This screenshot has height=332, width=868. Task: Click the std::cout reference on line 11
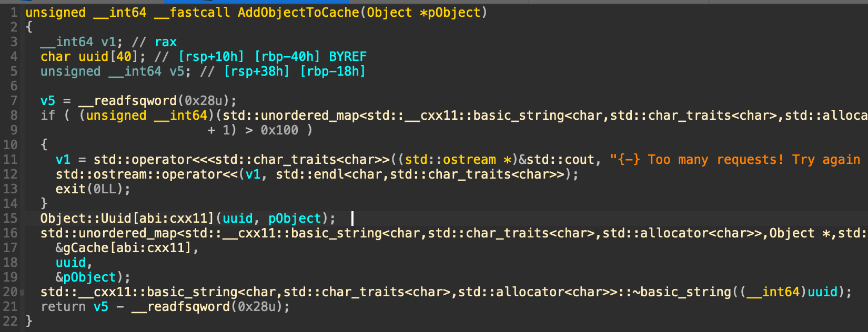tap(560, 160)
